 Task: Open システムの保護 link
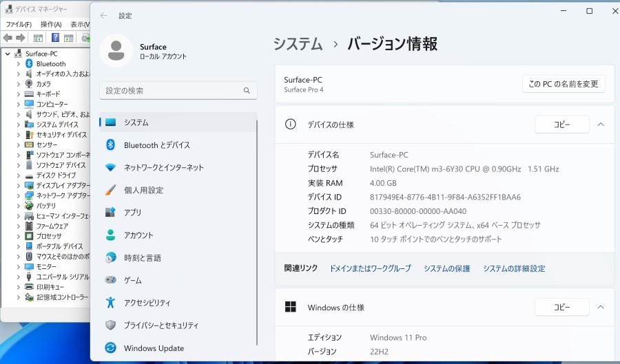(447, 268)
